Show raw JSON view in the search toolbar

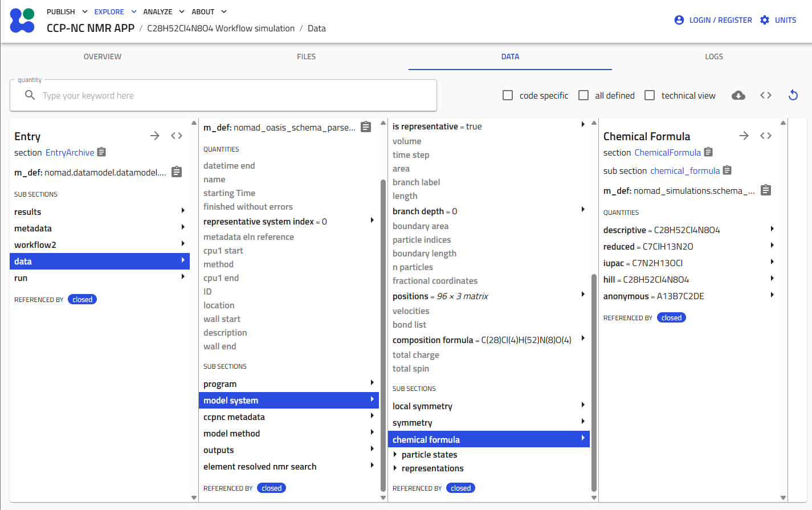point(766,95)
